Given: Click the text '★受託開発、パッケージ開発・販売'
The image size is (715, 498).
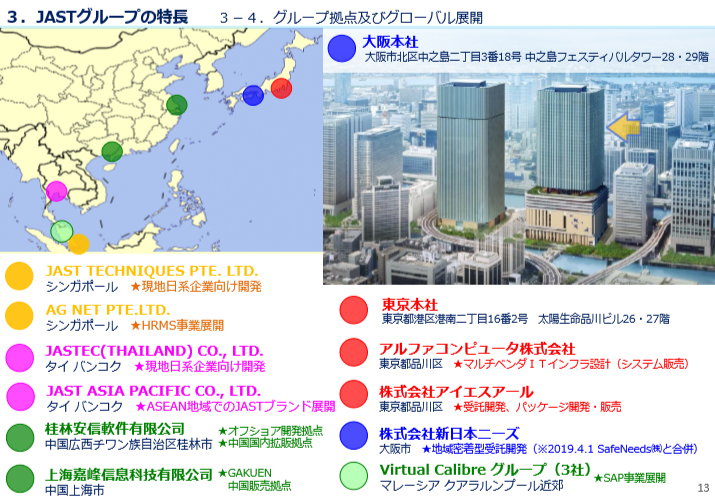Looking at the screenshot, I should point(537,406).
